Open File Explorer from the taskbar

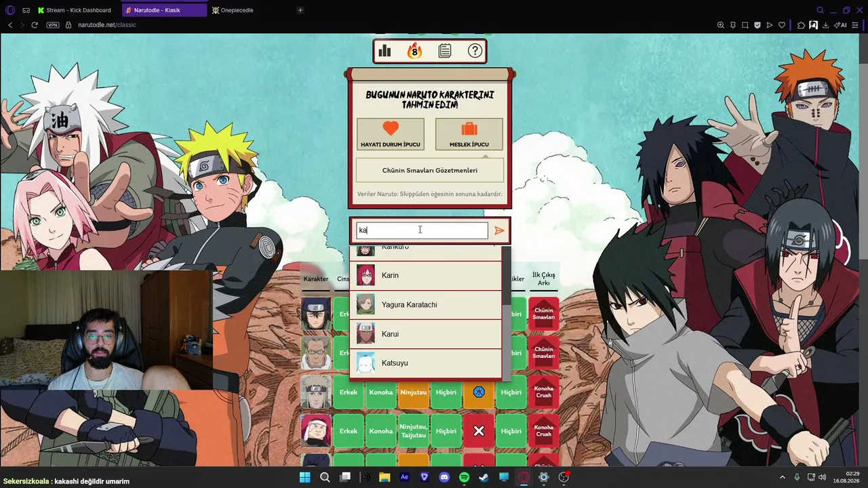coord(384,477)
